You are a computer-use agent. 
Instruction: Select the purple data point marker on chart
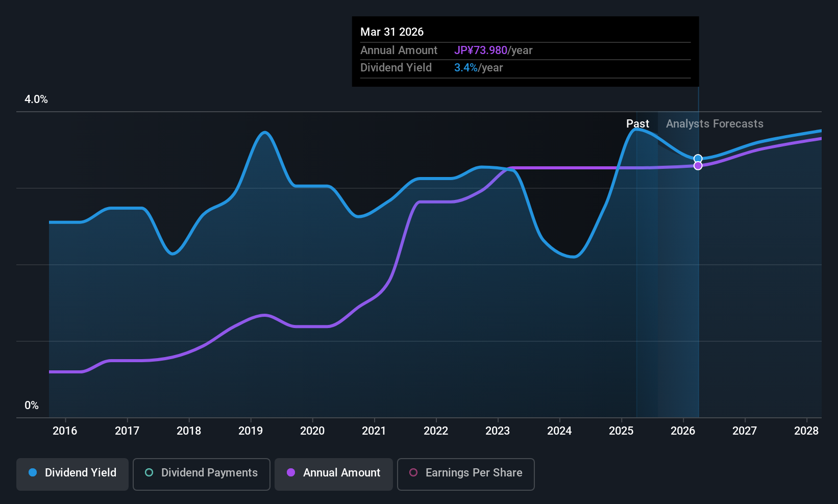[x=698, y=166]
